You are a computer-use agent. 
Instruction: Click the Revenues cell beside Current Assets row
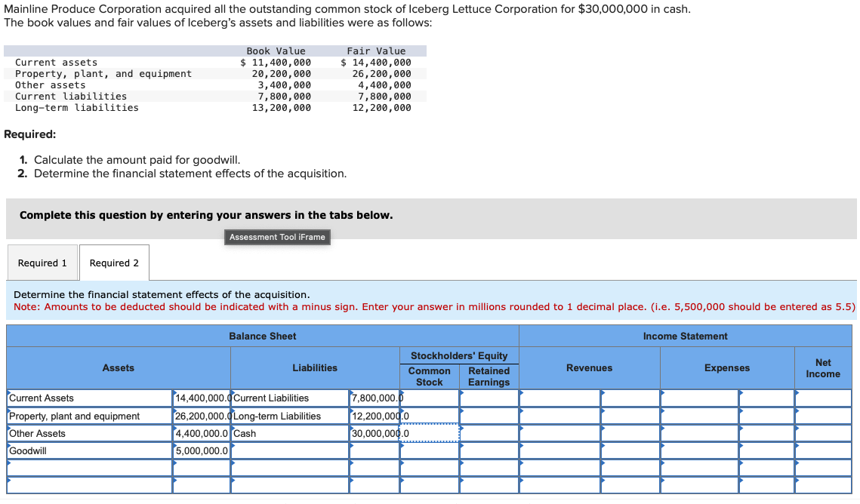(x=559, y=398)
